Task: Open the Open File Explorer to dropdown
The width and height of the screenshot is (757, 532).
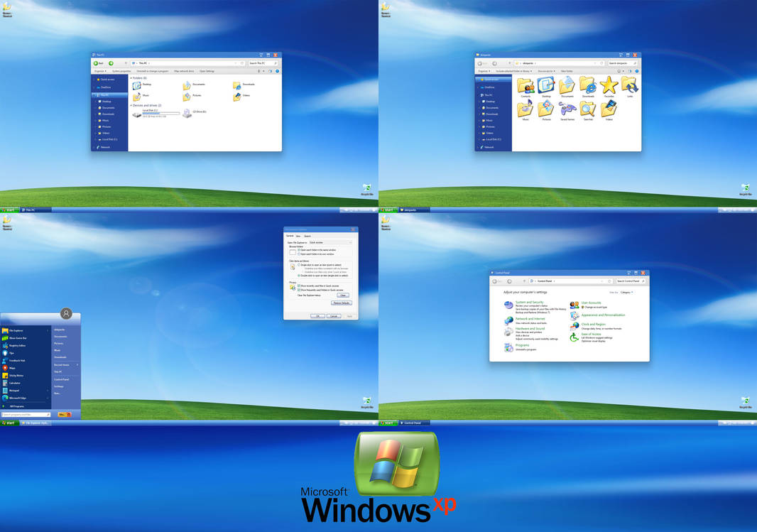Action: [331, 241]
